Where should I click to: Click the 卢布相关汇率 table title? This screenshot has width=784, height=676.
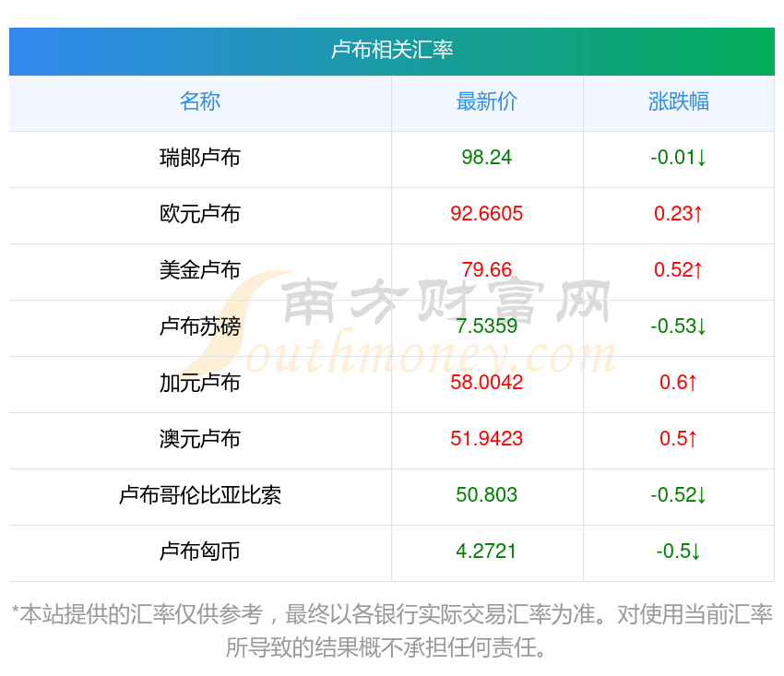point(391,50)
